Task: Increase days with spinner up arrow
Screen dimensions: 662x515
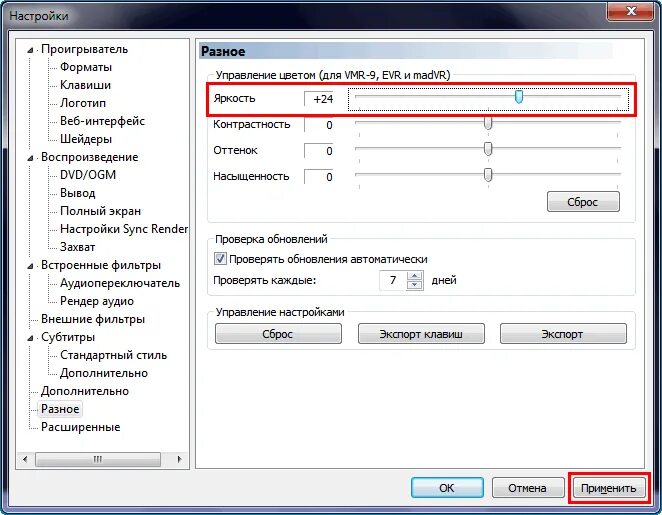Action: click(x=415, y=276)
